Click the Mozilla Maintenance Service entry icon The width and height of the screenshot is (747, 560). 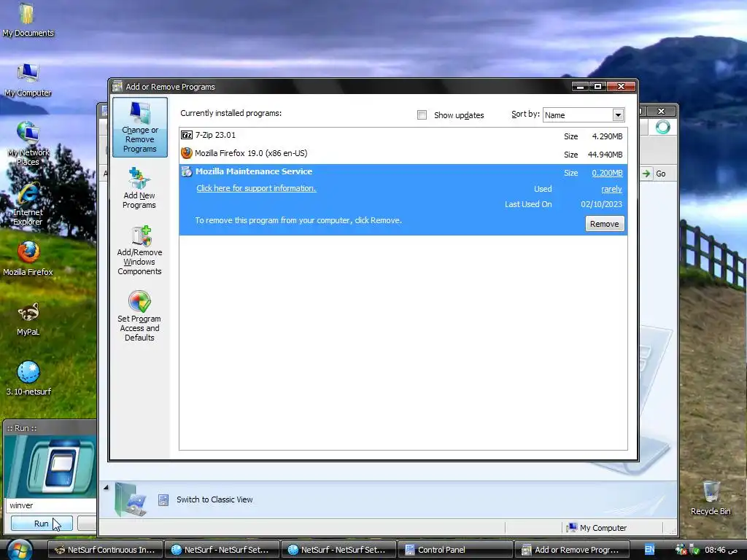[x=187, y=171]
